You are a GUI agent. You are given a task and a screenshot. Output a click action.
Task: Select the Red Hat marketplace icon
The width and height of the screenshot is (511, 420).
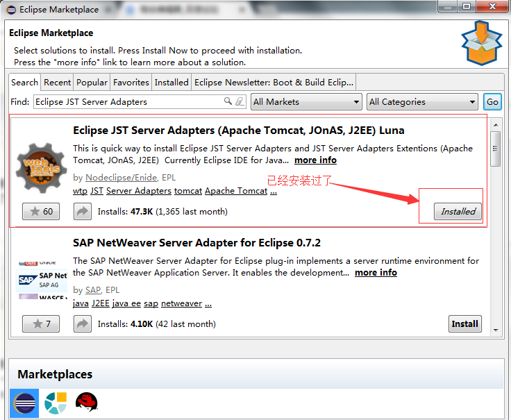pos(86,403)
